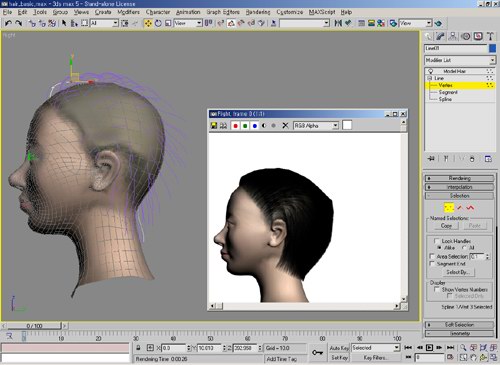Enable the Area Selection checkbox
Viewport: 500px width, 365px height.
pos(432,256)
